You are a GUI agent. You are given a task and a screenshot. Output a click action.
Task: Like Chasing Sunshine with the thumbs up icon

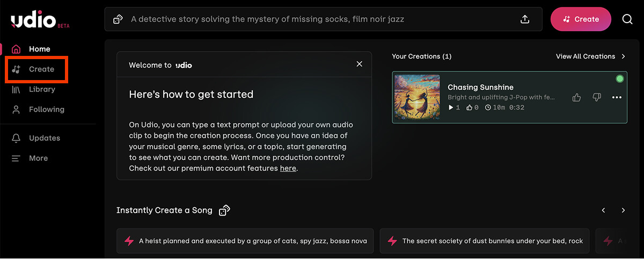(x=577, y=97)
